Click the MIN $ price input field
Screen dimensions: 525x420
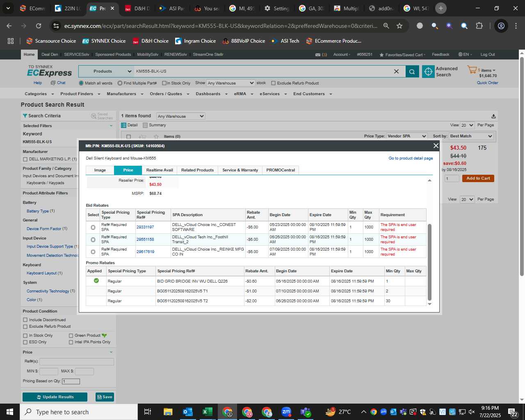click(49, 372)
